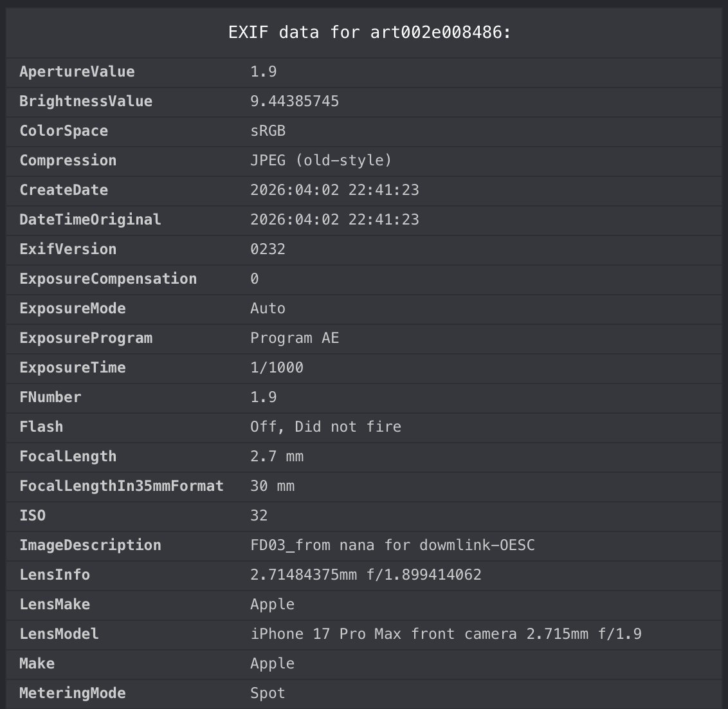Select the DateTimeOriginal row label
This screenshot has width=728, height=709.
pos(90,219)
